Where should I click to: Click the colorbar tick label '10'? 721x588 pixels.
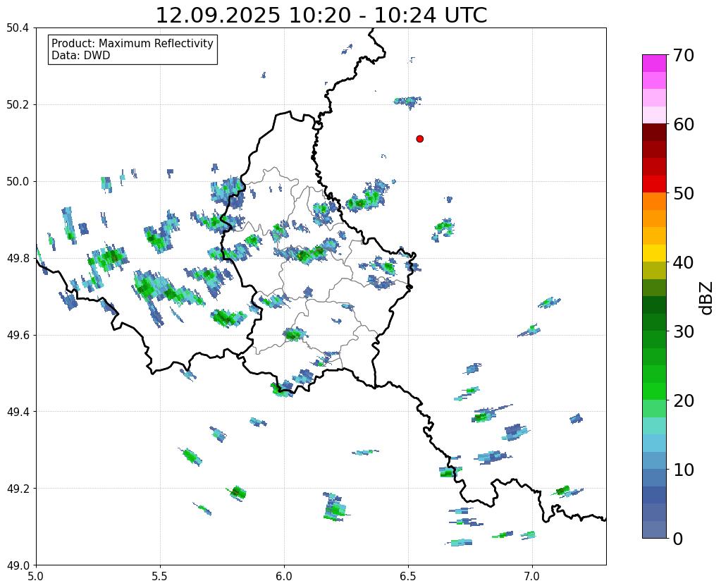(x=683, y=470)
